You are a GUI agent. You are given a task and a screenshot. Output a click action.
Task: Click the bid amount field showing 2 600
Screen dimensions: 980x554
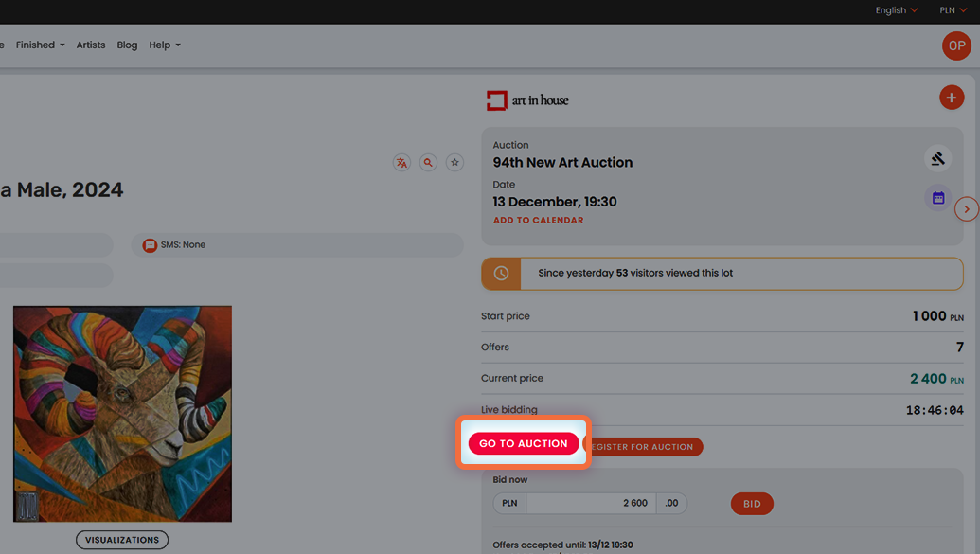591,503
